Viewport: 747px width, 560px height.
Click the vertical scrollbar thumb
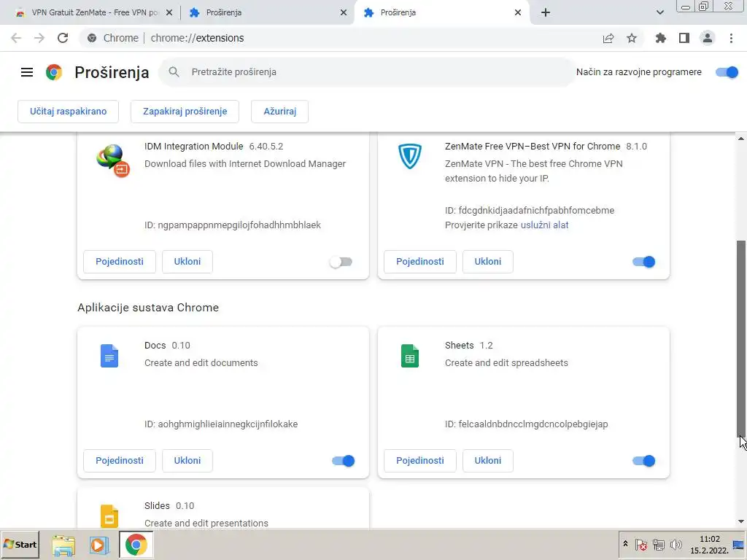(x=741, y=338)
